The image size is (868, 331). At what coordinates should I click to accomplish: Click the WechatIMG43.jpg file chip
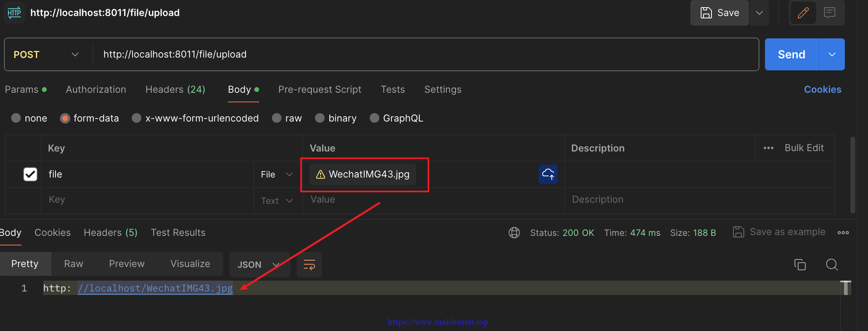coord(363,174)
